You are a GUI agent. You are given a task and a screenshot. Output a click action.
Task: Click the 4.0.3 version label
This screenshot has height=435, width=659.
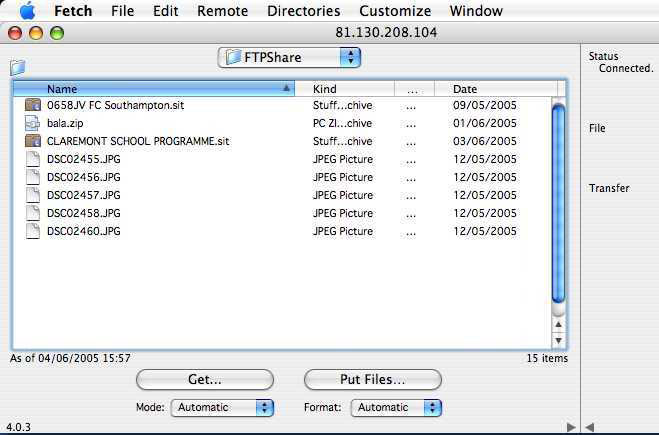[18, 427]
